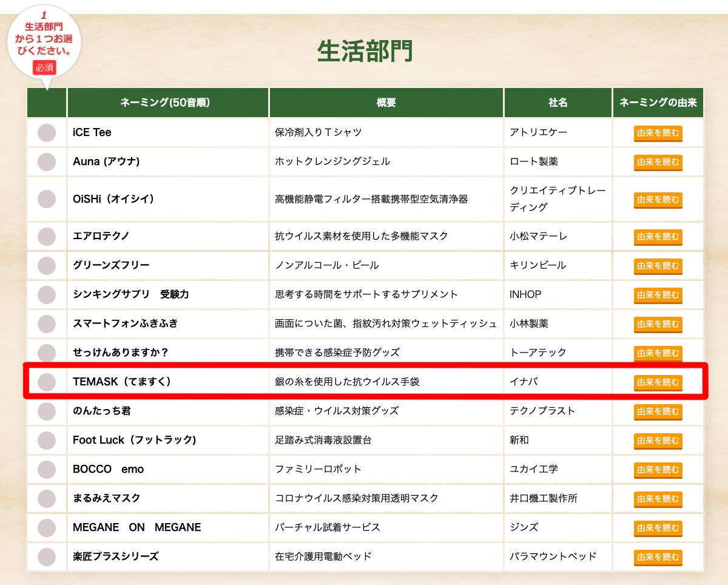Viewport: 728px width, 585px height.
Task: Select the TEMASK（てますく）radio button
Action: tap(47, 382)
